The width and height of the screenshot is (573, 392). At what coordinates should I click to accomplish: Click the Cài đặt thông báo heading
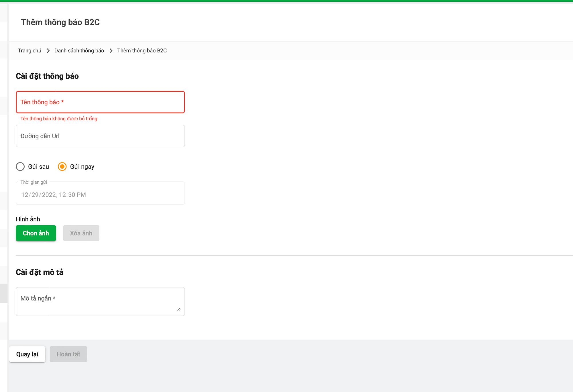[47, 76]
